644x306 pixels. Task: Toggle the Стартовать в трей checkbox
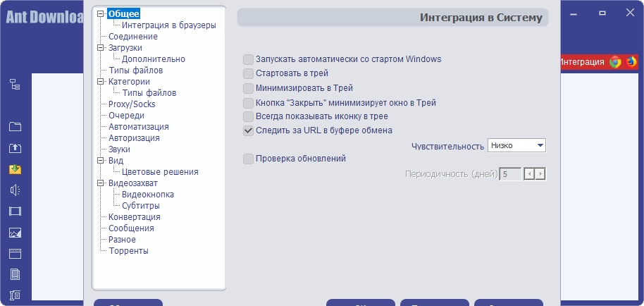coord(248,74)
